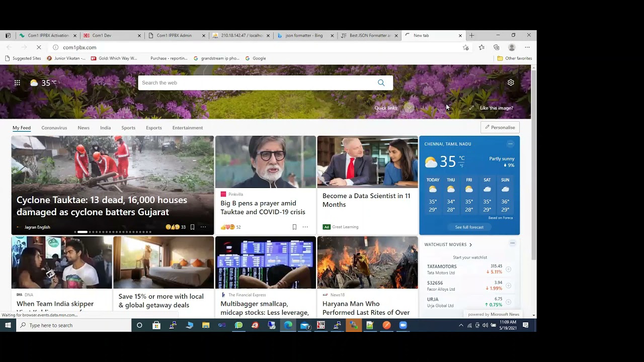Image resolution: width=644 pixels, height=362 pixels.
Task: Close the Com1 Dev tab
Action: 139,36
